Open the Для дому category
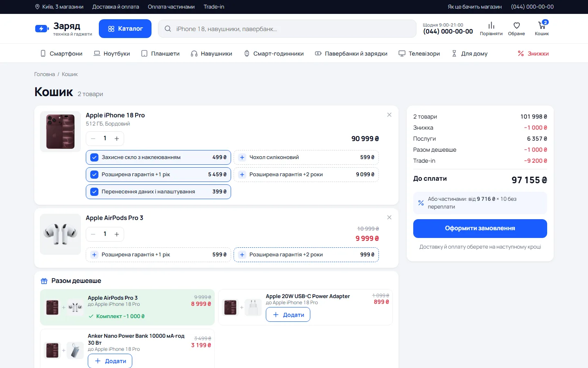 pos(470,54)
